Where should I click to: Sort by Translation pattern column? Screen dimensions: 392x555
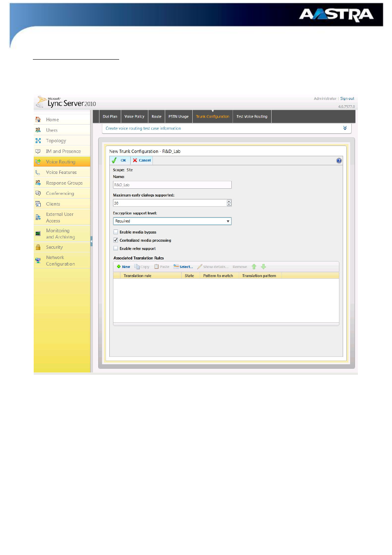tap(260, 276)
